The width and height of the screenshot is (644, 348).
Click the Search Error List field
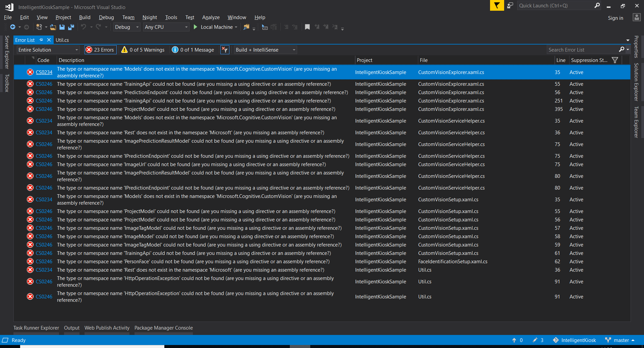pos(582,50)
